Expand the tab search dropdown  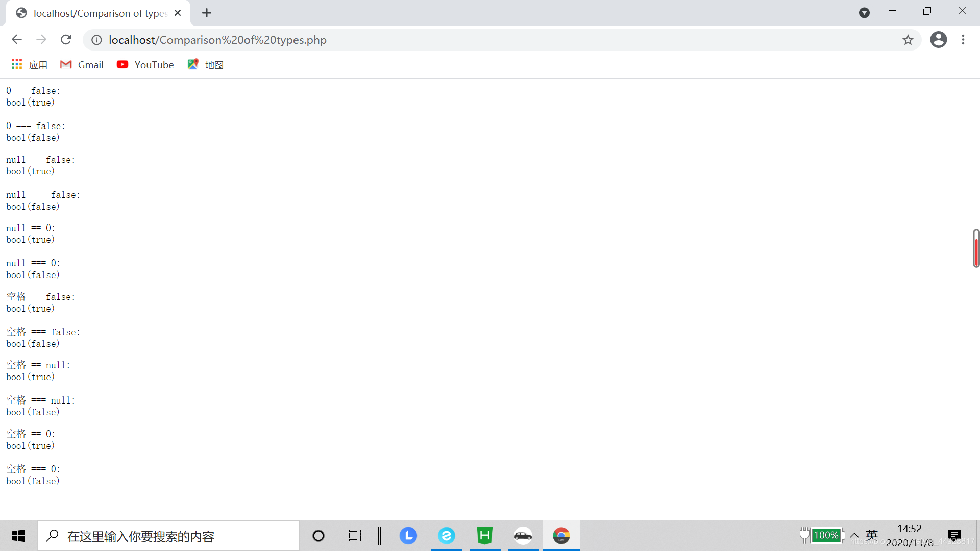(864, 13)
